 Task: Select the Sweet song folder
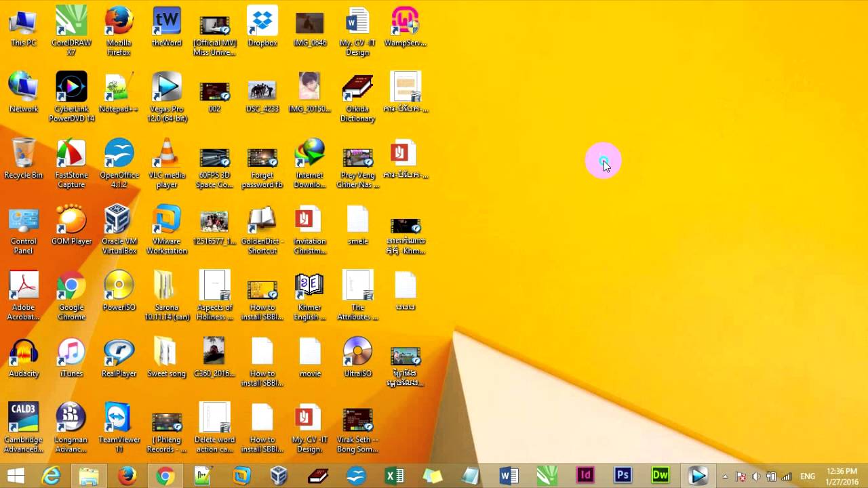coord(167,358)
